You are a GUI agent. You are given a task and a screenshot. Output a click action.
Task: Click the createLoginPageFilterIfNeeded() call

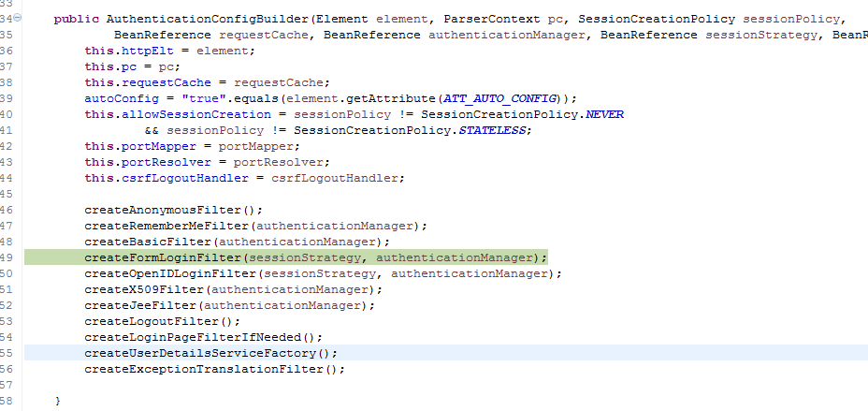(203, 337)
